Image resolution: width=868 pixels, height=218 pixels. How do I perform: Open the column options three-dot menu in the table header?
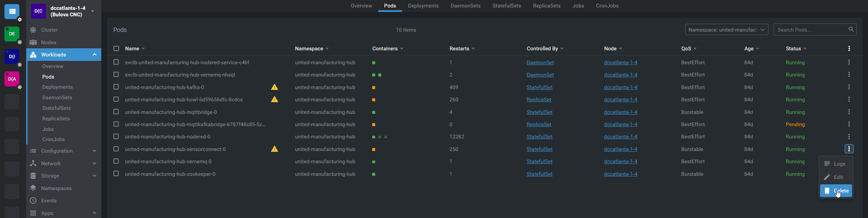[x=849, y=49]
